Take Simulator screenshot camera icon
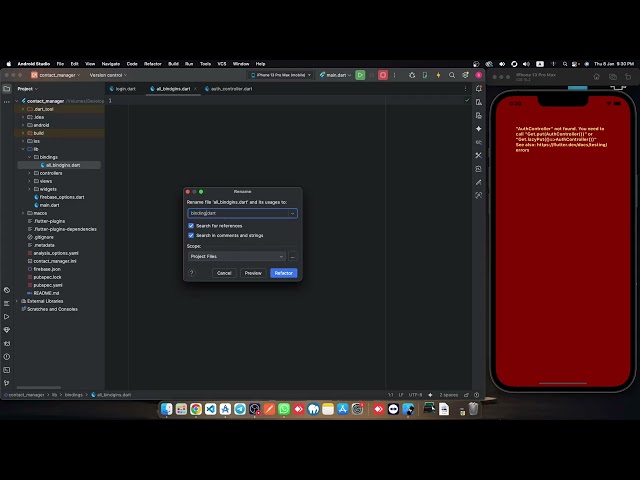The height and width of the screenshot is (480, 640). click(x=613, y=77)
